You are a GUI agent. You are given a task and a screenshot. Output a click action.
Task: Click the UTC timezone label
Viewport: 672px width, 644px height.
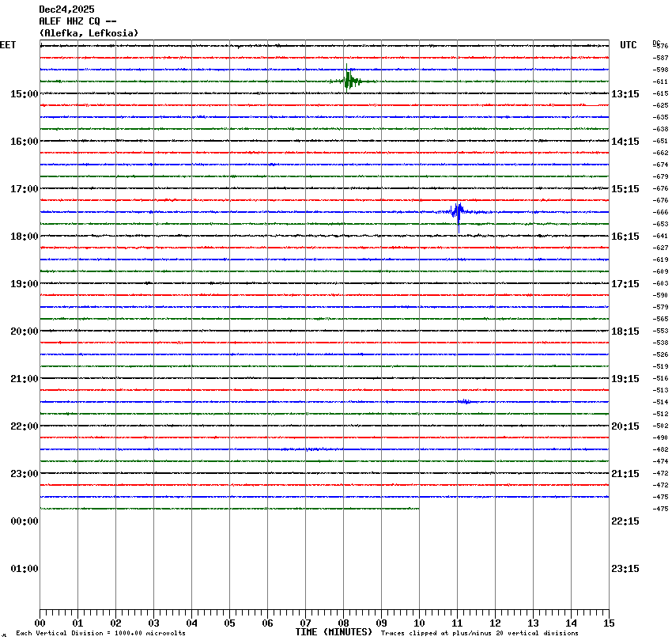pos(628,45)
